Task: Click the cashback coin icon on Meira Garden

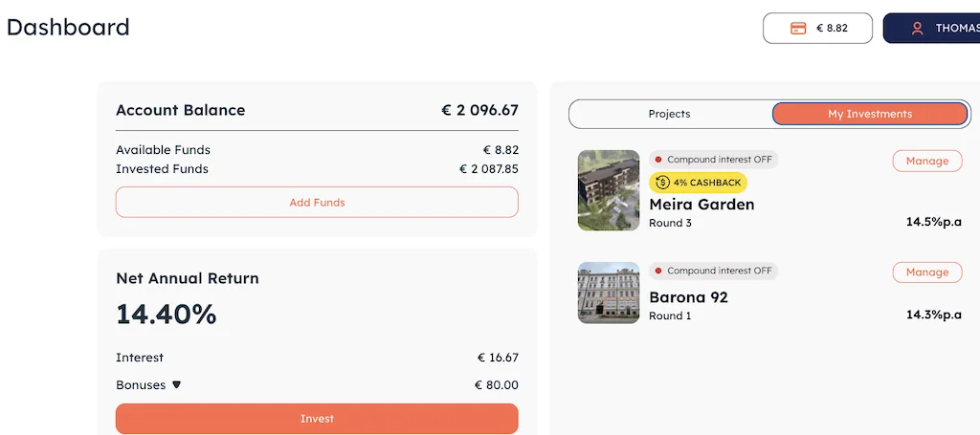Action: (662, 183)
